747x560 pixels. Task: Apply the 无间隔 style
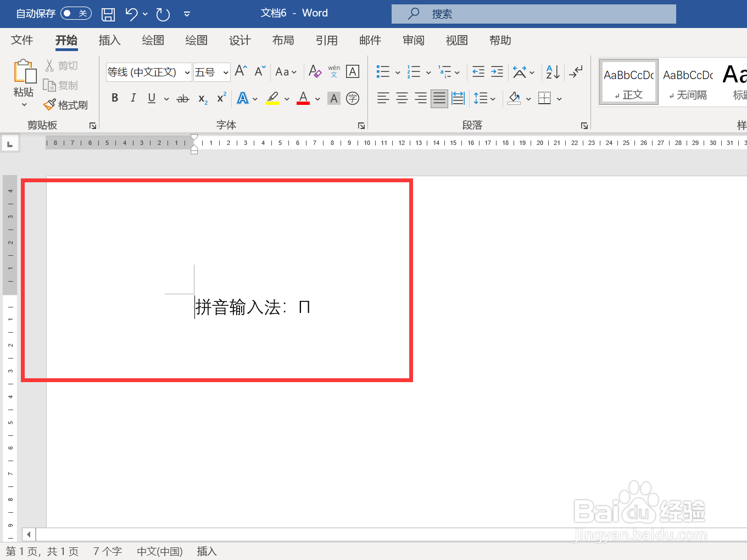tap(688, 82)
